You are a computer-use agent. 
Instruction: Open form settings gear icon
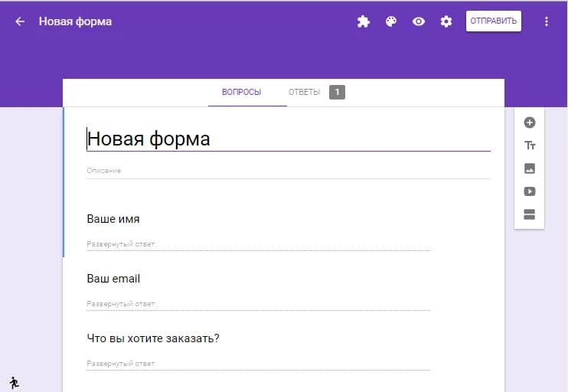[446, 21]
